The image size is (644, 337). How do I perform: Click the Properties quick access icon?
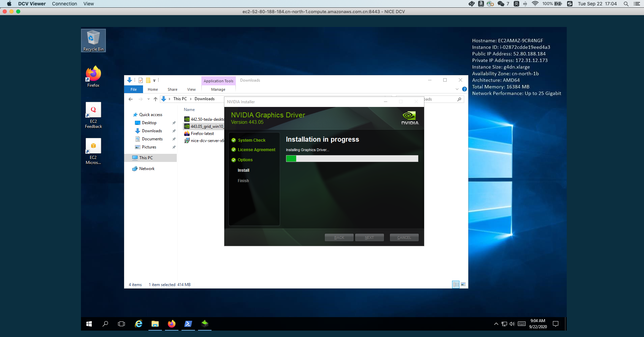pos(141,80)
